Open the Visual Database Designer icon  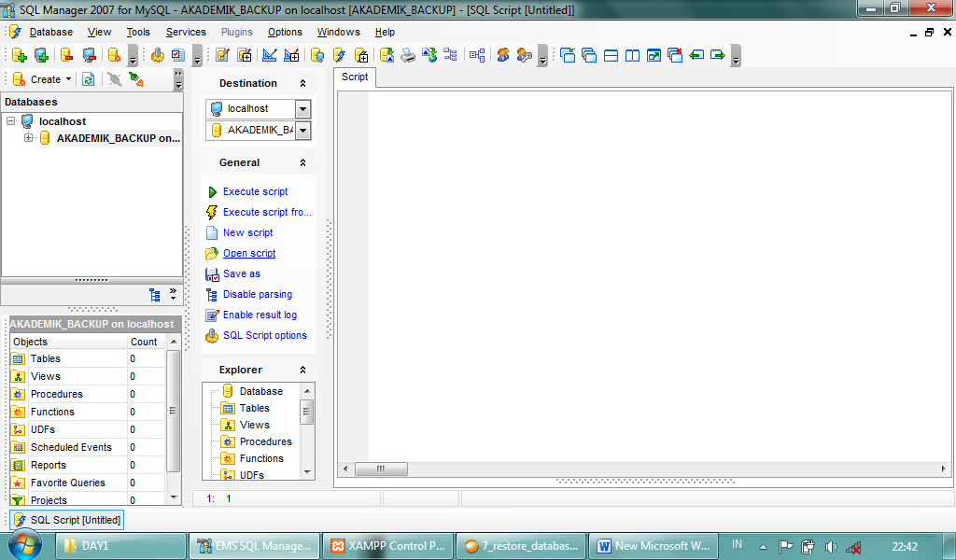[477, 55]
